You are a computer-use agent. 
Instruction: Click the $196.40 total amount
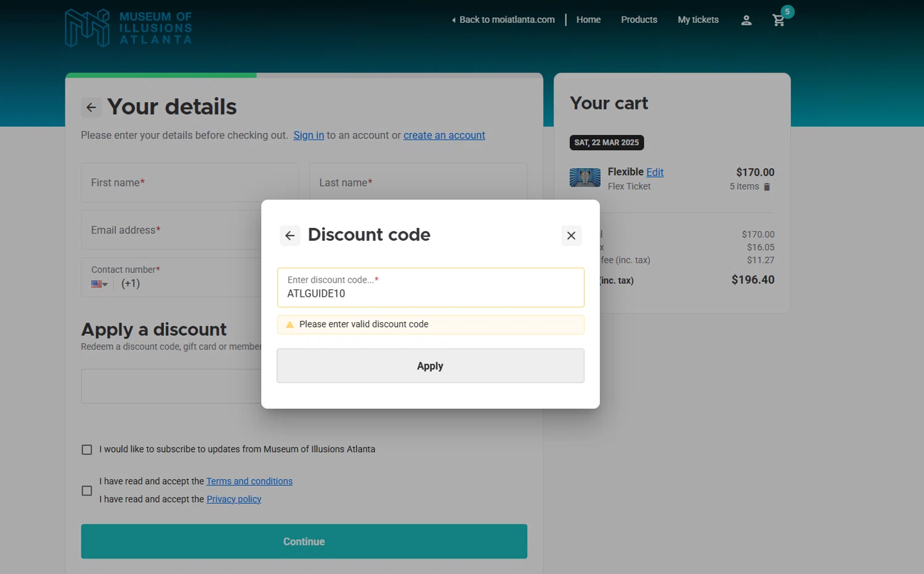(753, 280)
